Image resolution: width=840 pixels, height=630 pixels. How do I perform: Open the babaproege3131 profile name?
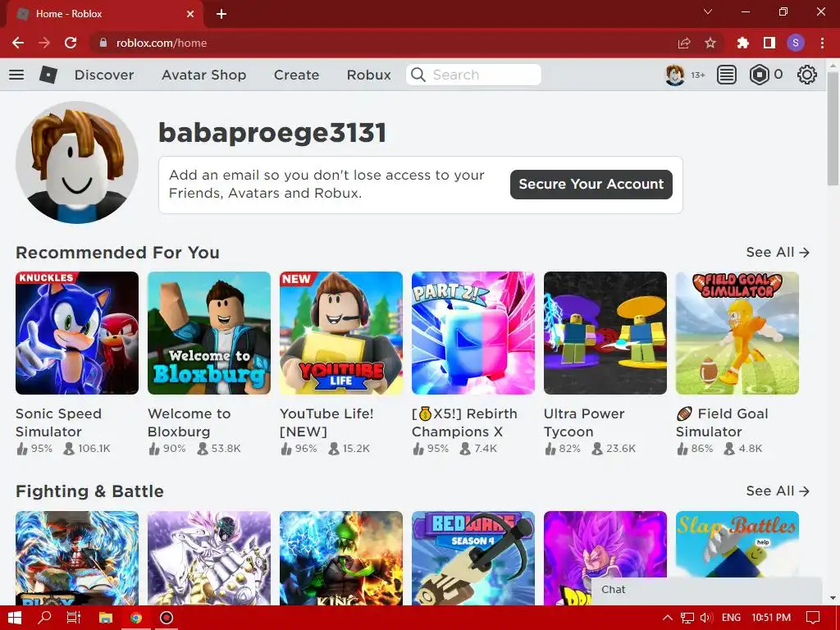pos(272,132)
